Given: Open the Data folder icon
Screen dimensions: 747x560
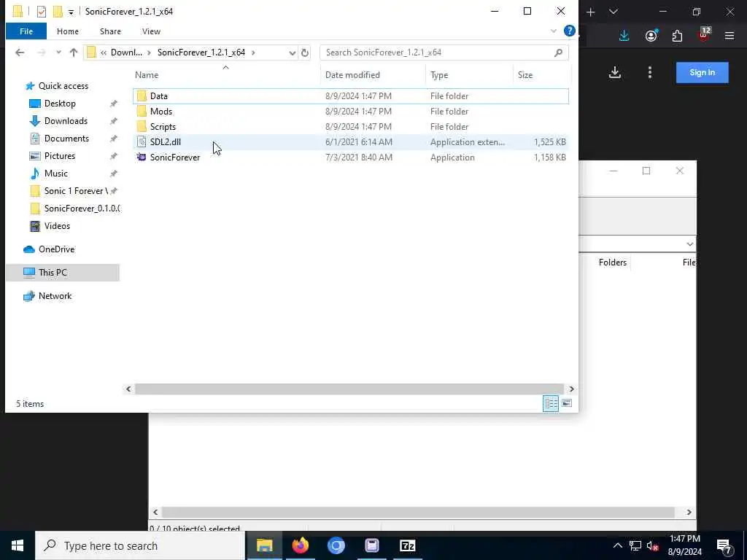Looking at the screenshot, I should coord(142,96).
